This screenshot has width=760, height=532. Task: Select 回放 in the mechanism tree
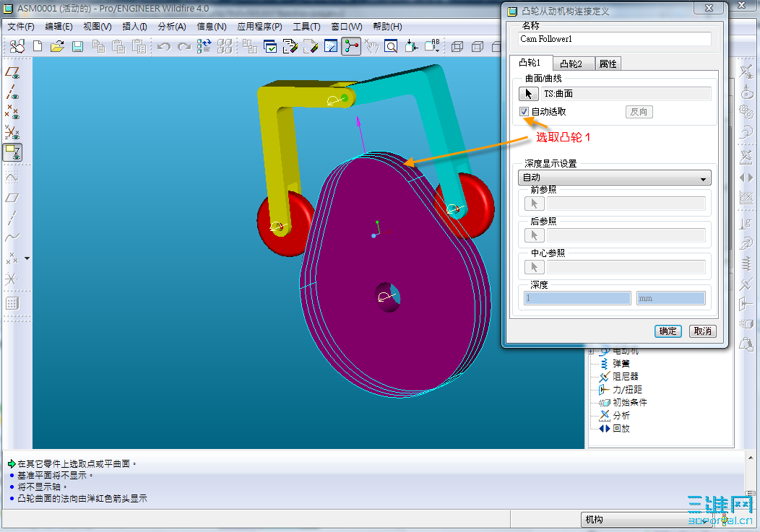click(x=621, y=428)
